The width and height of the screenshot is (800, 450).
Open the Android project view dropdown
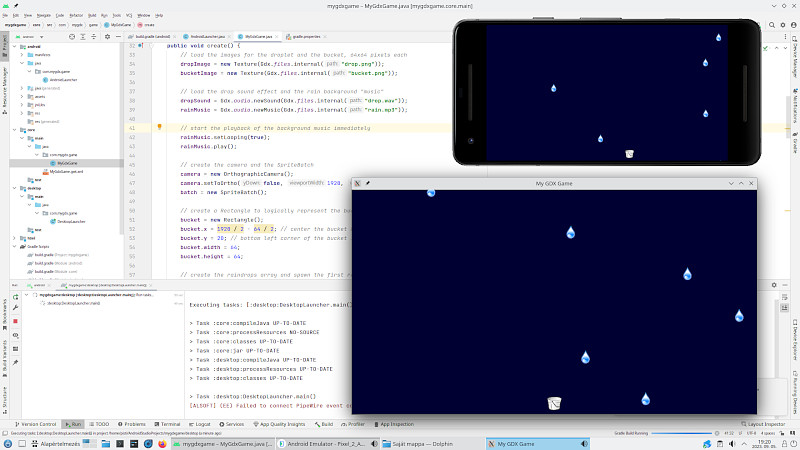tap(30, 37)
